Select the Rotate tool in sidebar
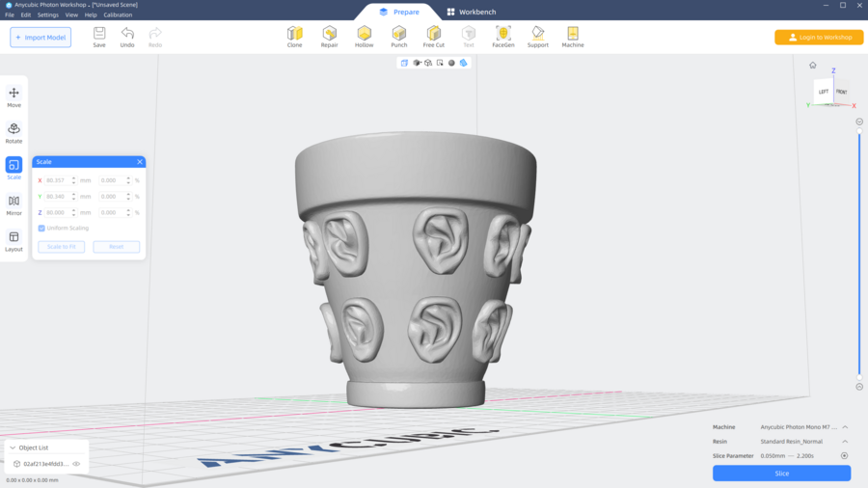 14,133
